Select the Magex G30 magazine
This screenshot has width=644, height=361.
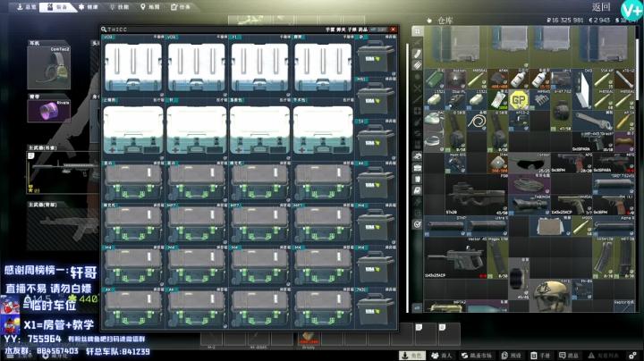(498, 257)
